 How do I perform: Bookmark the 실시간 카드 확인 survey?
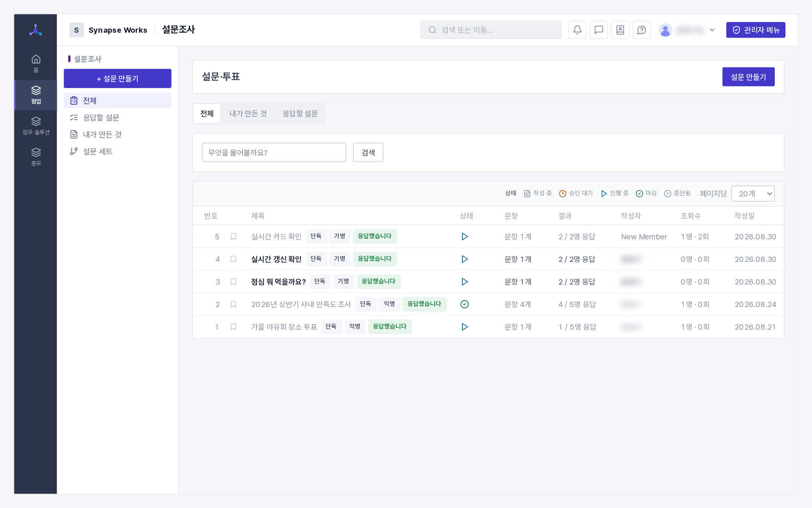233,237
